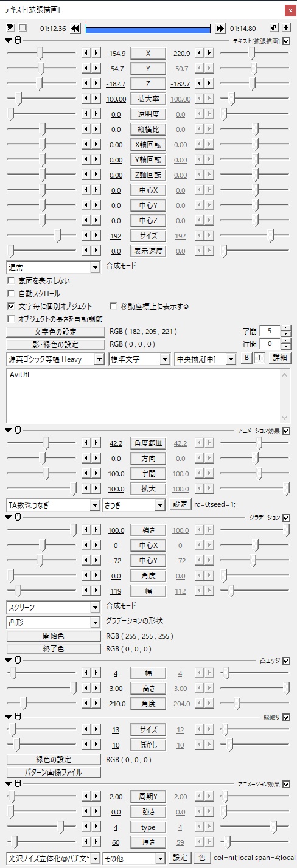The image size is (297, 868).
Task: Click the 文字色の設定 button
Action: [53, 332]
